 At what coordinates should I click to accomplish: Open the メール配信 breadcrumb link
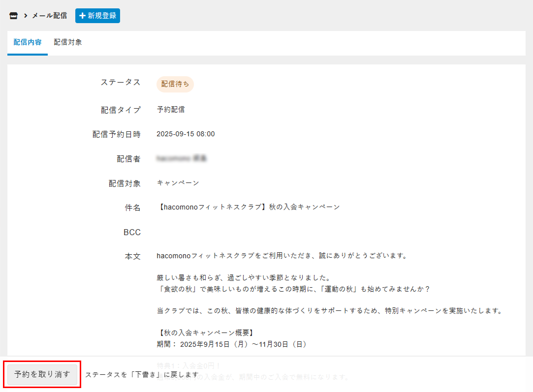coord(49,16)
